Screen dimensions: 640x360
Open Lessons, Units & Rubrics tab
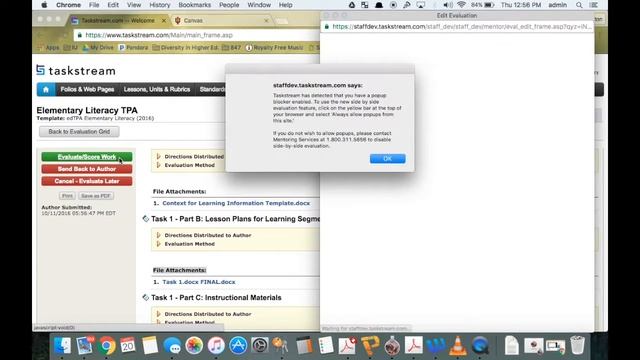click(157, 89)
